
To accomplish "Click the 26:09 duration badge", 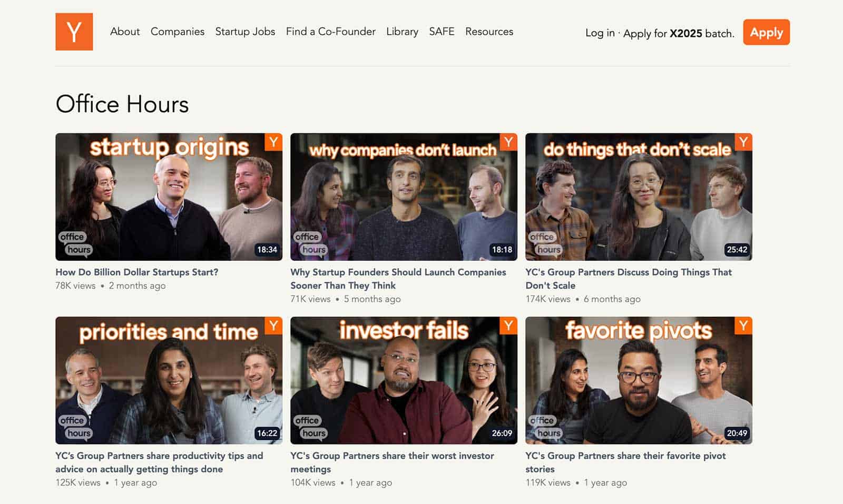I will (x=502, y=433).
